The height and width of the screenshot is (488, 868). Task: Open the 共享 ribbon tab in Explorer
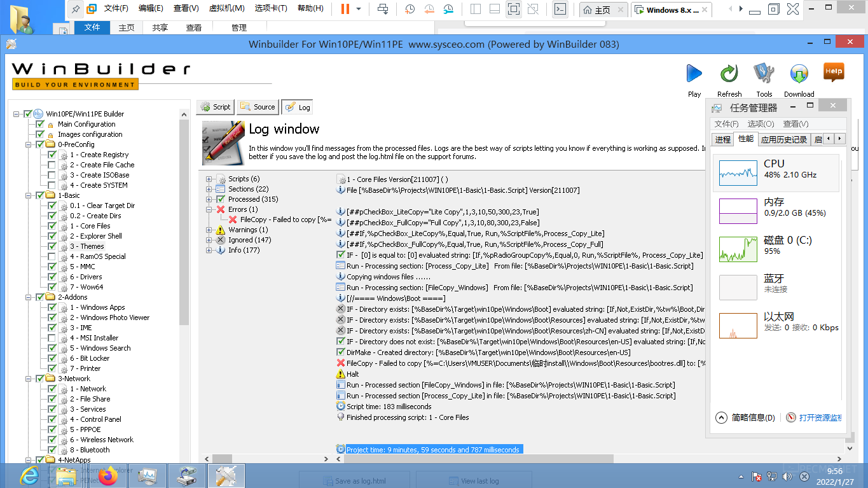point(160,28)
